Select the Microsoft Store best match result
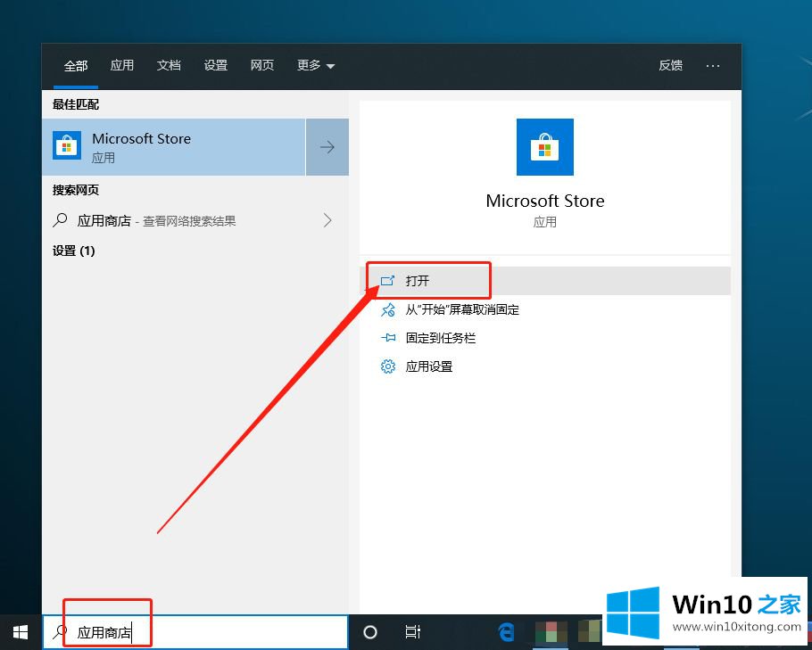The height and width of the screenshot is (650, 812). coord(174,147)
